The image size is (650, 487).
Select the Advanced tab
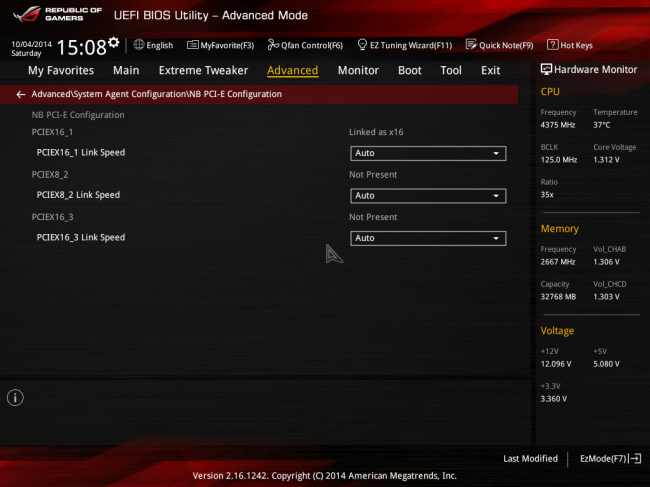tap(293, 70)
